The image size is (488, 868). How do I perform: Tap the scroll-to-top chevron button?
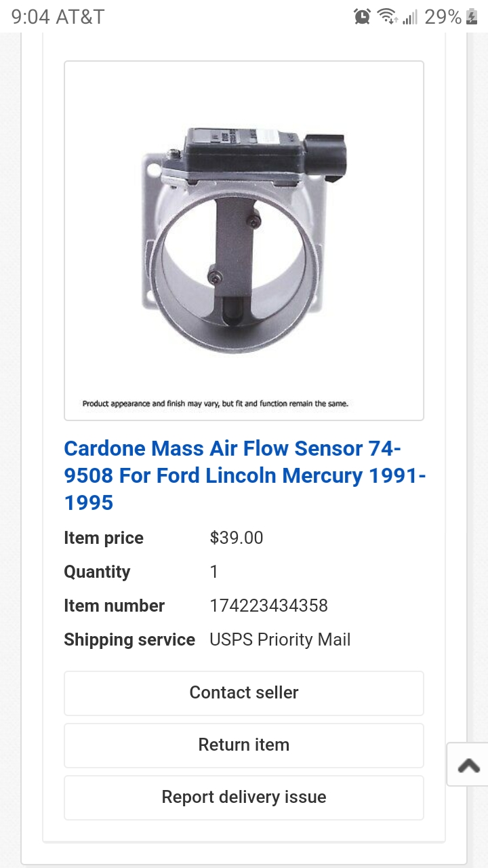pos(468,765)
